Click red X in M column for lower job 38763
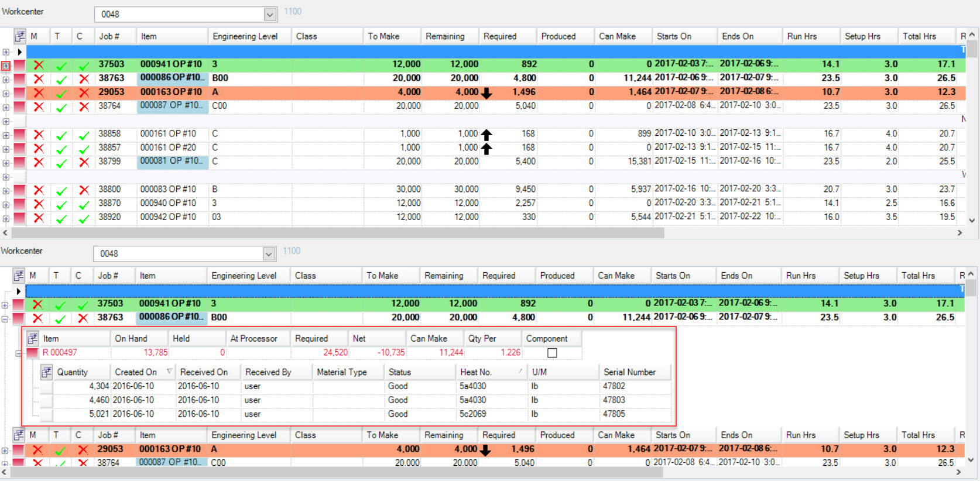This screenshot has height=481, width=980. click(x=37, y=318)
